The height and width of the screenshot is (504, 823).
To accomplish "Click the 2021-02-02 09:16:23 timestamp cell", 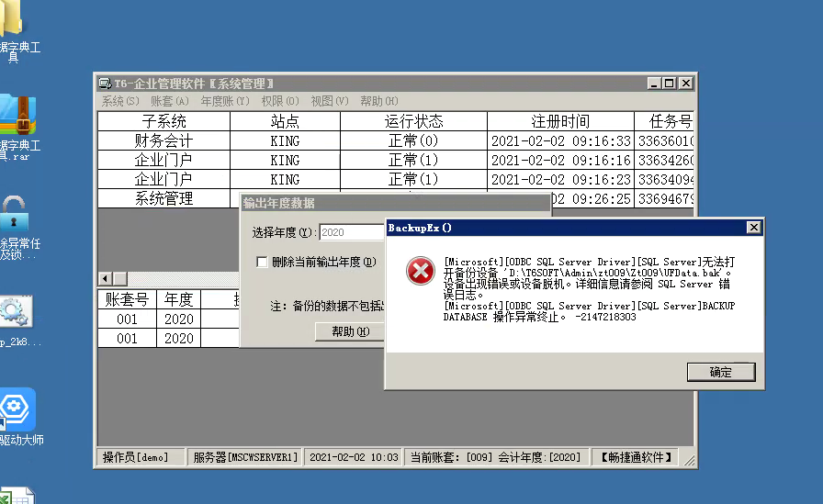I will pos(560,179).
